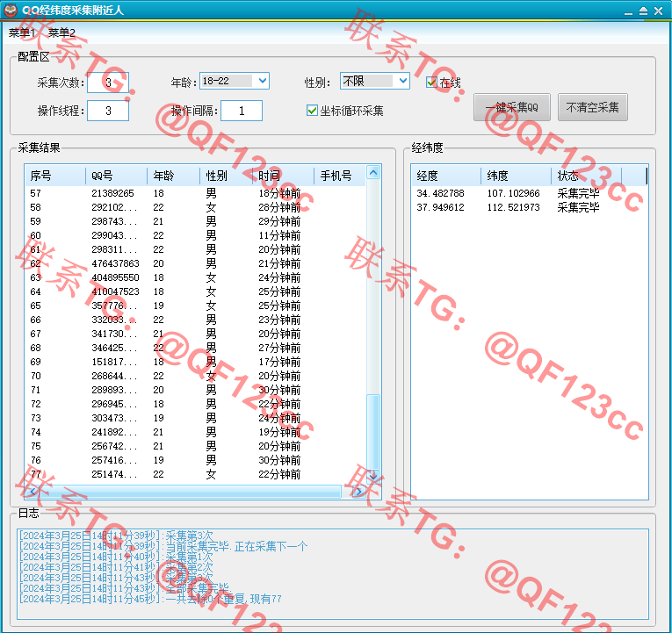
Task: Click the 状态 column header
Action: 586,176
